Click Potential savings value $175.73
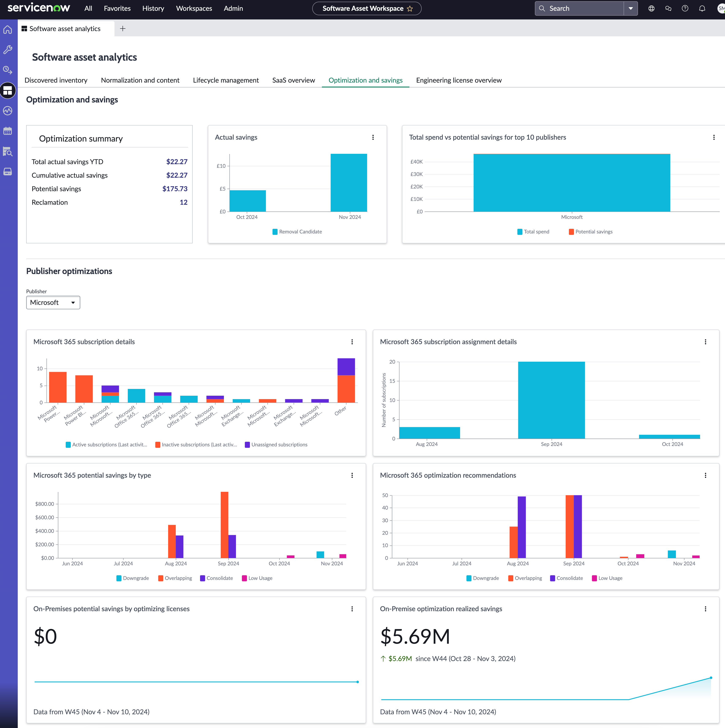Screen dimensions: 725x728 [175, 189]
